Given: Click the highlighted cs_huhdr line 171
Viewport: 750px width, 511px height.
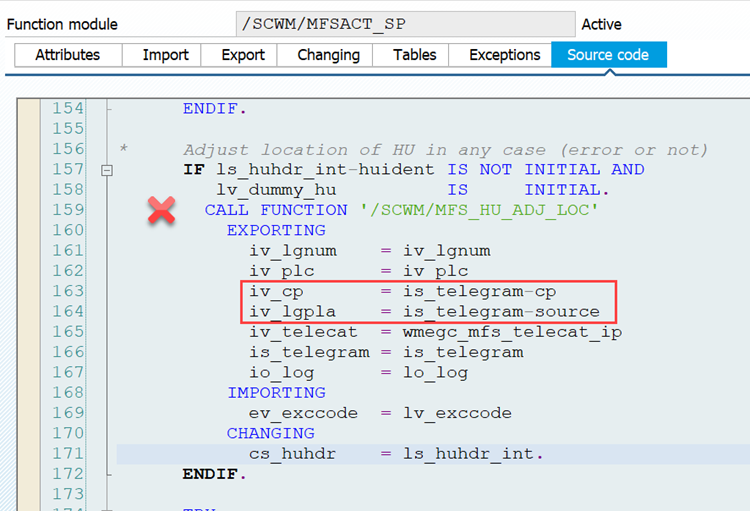Looking at the screenshot, I should point(433,454).
